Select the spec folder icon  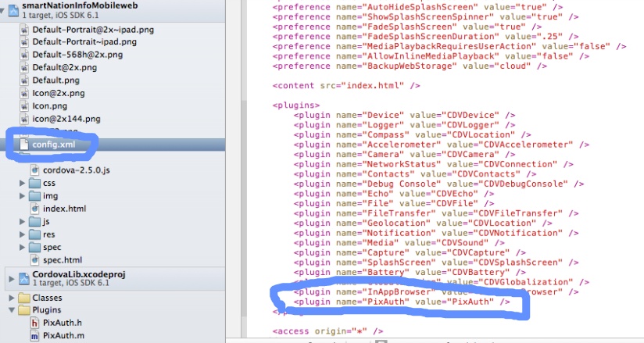(35, 248)
